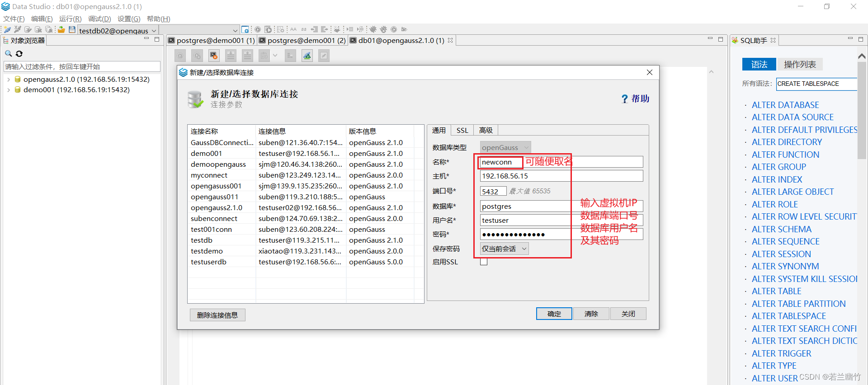Click the execute statement icon in editor toolbar

pos(180,56)
